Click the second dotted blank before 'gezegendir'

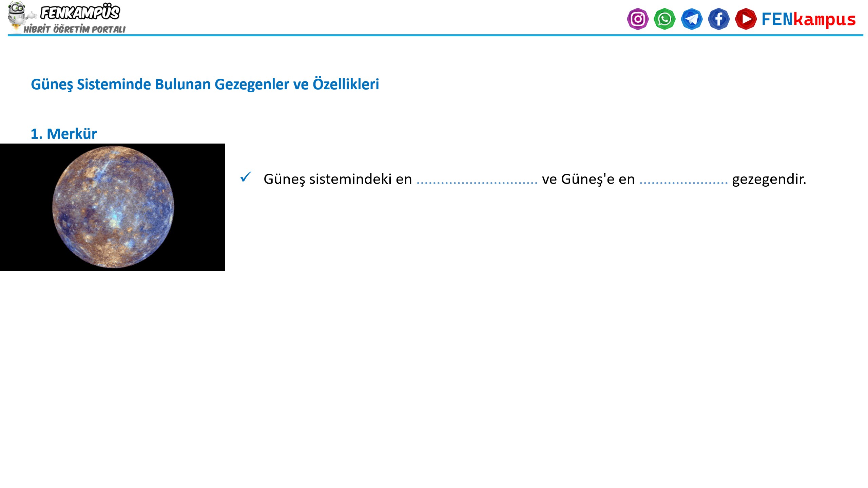(x=683, y=183)
